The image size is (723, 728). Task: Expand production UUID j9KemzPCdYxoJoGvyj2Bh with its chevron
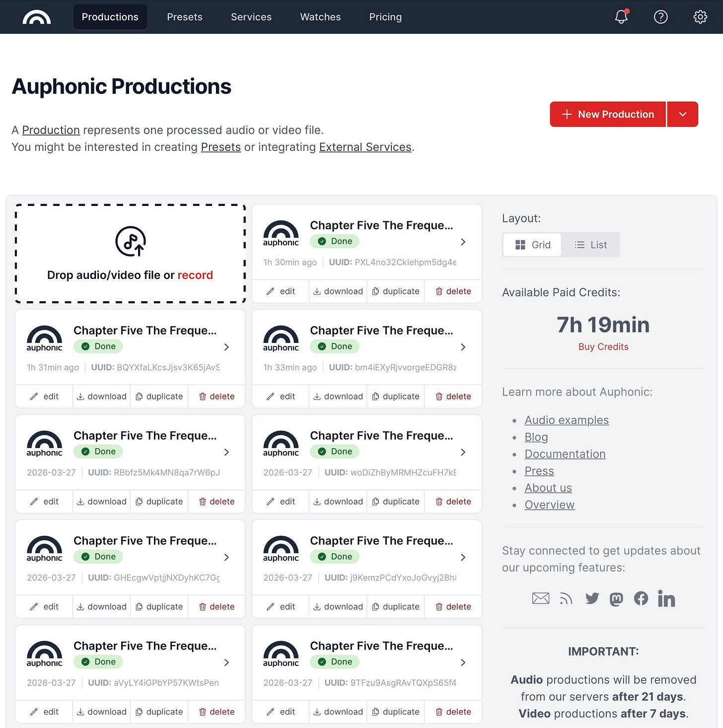pos(463,557)
